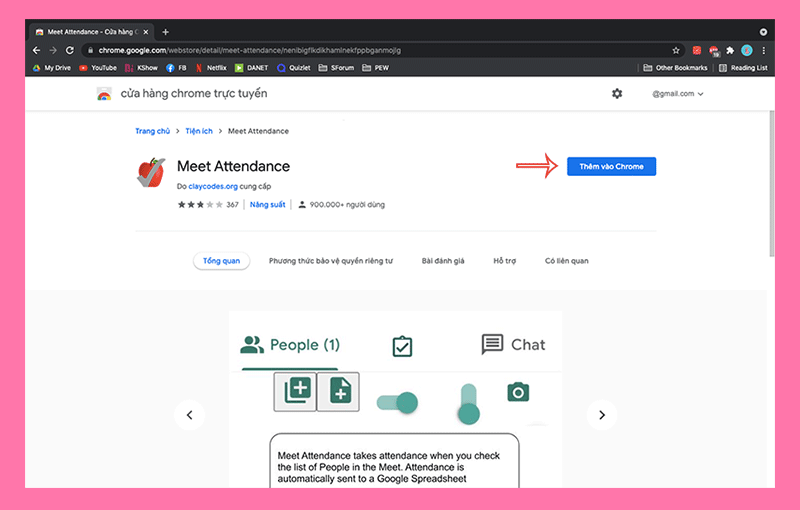Expand PEW bookmark folder

pos(376,68)
